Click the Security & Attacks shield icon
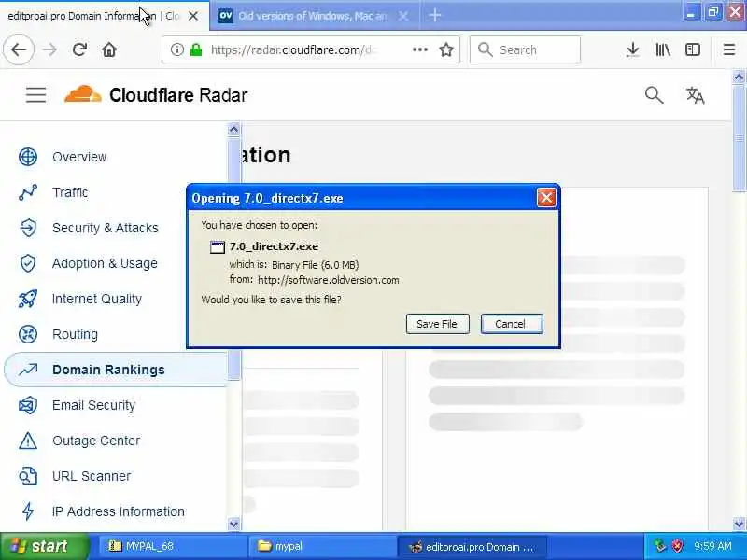 pyautogui.click(x=28, y=228)
